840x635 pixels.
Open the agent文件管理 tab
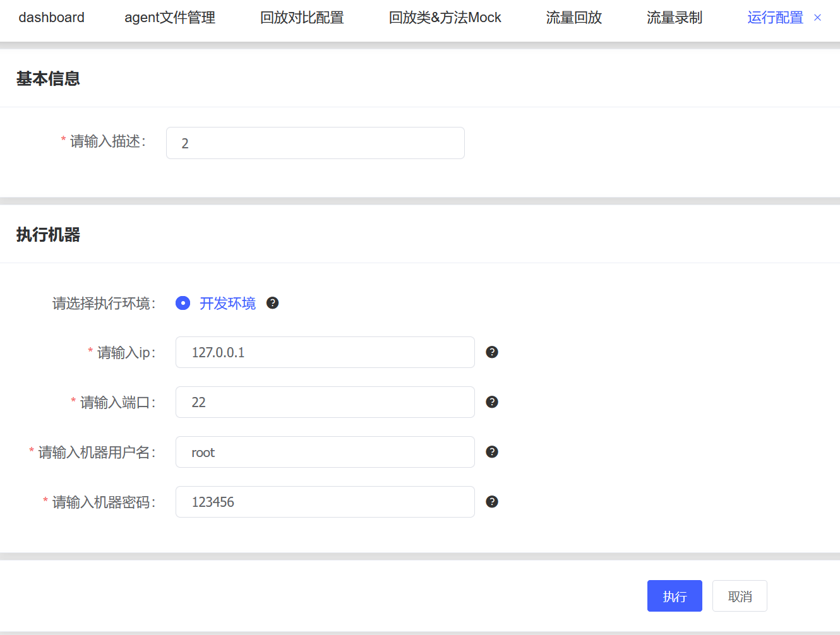pos(170,18)
